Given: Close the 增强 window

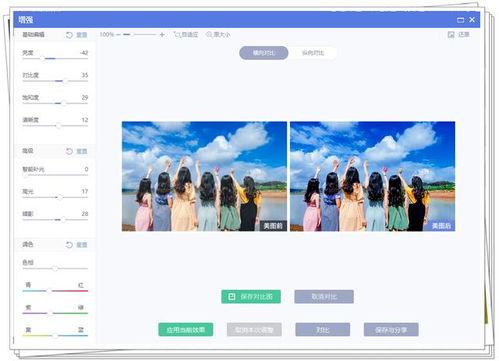Looking at the screenshot, I should [472, 20].
